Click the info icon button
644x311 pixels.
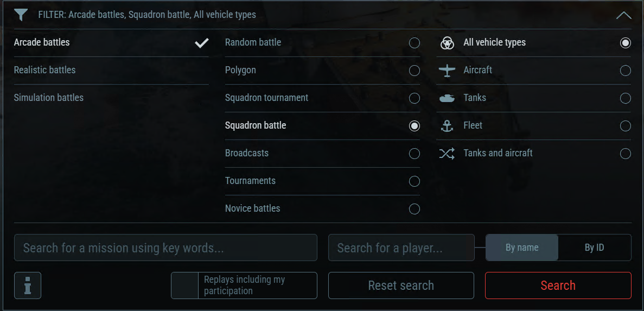(28, 285)
